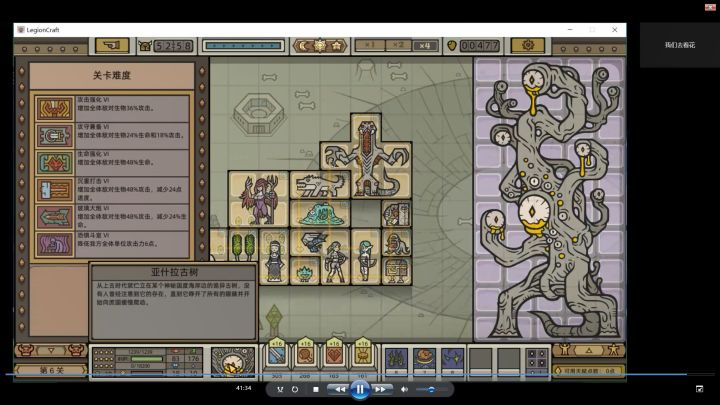The height and width of the screenshot is (405, 720).
Task: Click the sword attack upgrade icon
Action: click(x=277, y=356)
